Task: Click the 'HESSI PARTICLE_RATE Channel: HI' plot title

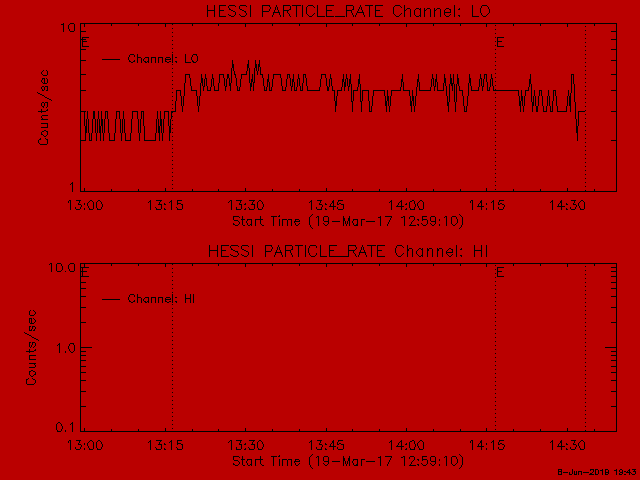Action: click(348, 251)
